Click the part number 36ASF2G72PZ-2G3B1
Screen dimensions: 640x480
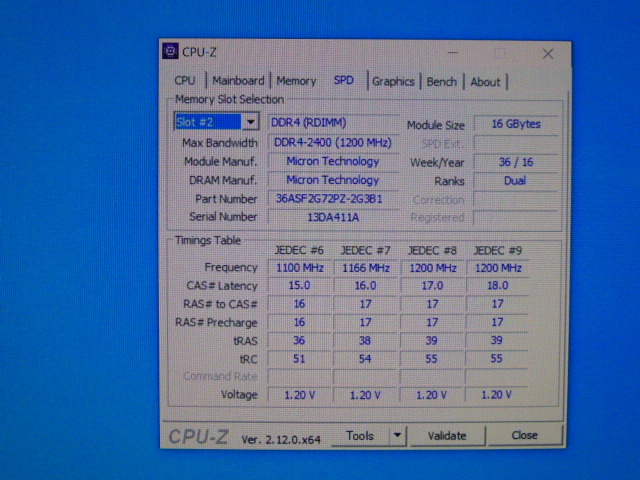[333, 199]
